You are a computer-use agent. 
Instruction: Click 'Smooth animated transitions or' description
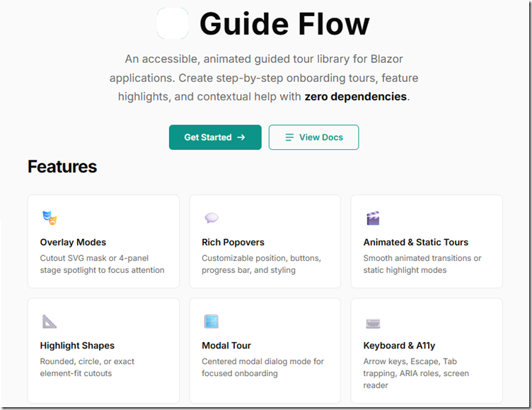(x=422, y=258)
